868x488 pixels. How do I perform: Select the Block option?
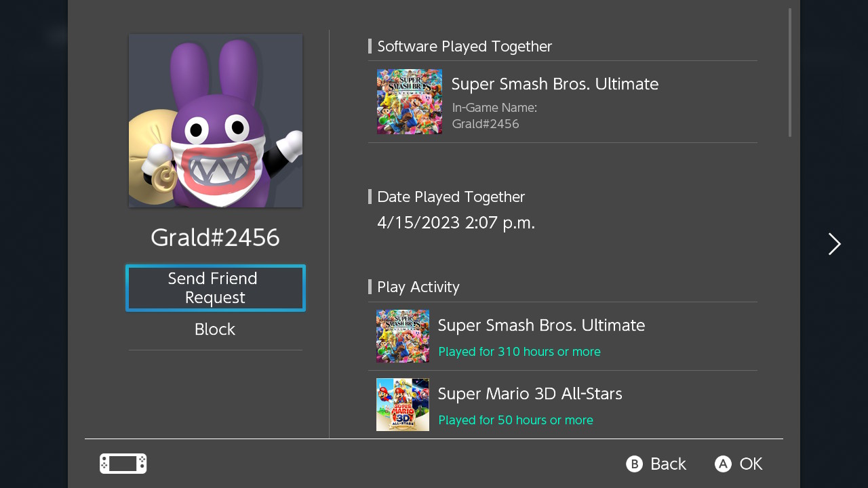click(x=215, y=329)
